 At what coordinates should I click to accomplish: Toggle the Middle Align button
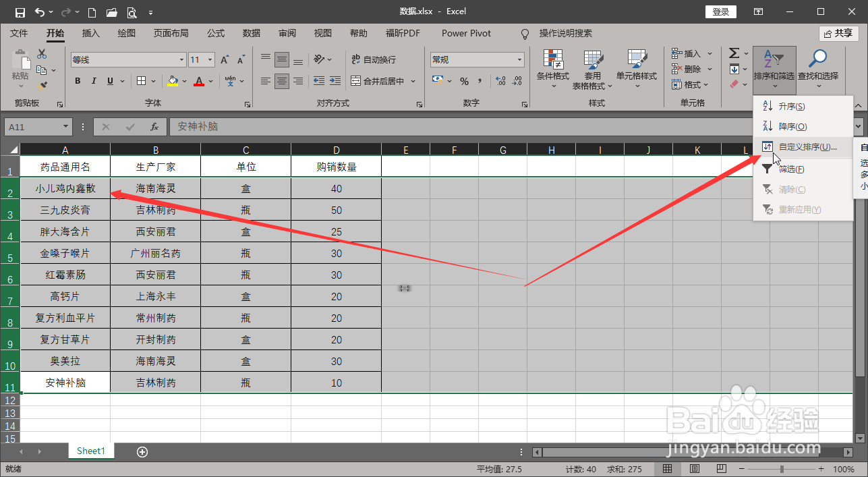[x=282, y=59]
